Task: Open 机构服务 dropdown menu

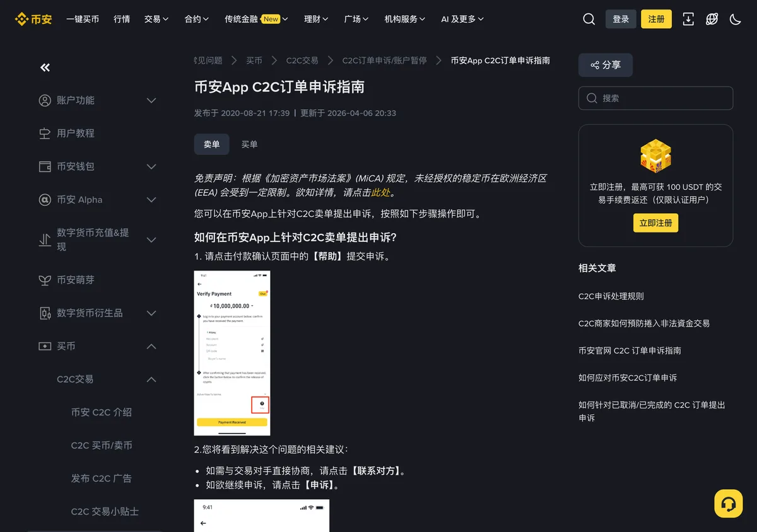Action: [405, 19]
